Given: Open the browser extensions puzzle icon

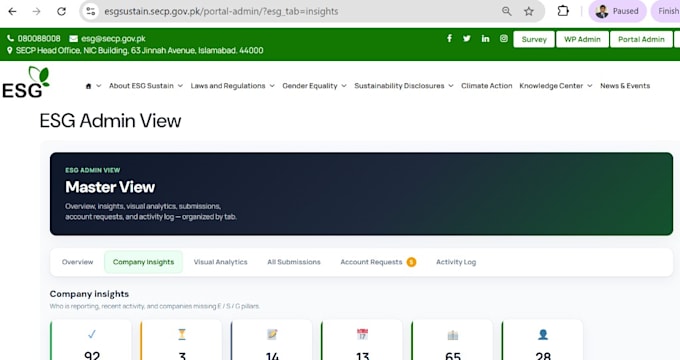Looking at the screenshot, I should click(563, 11).
